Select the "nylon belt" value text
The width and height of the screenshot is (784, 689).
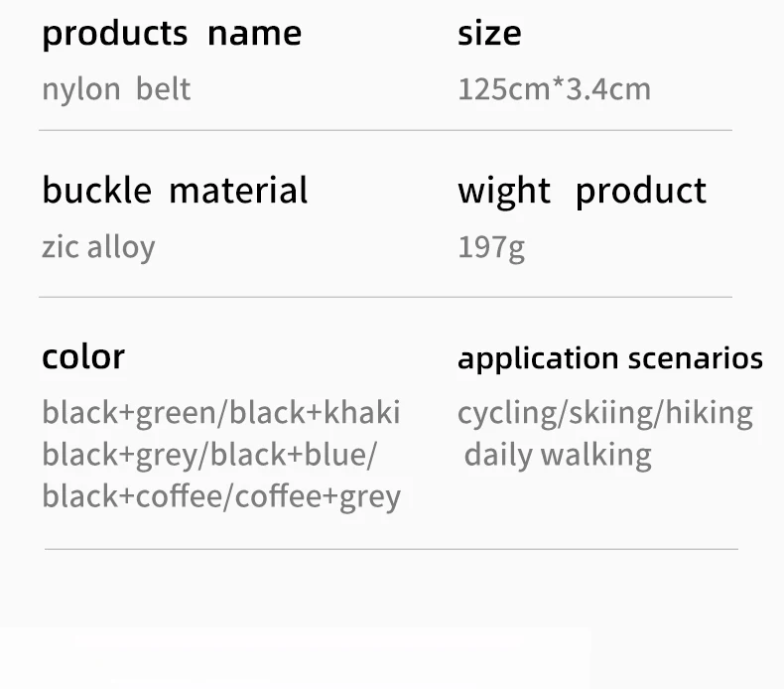pyautogui.click(x=115, y=89)
